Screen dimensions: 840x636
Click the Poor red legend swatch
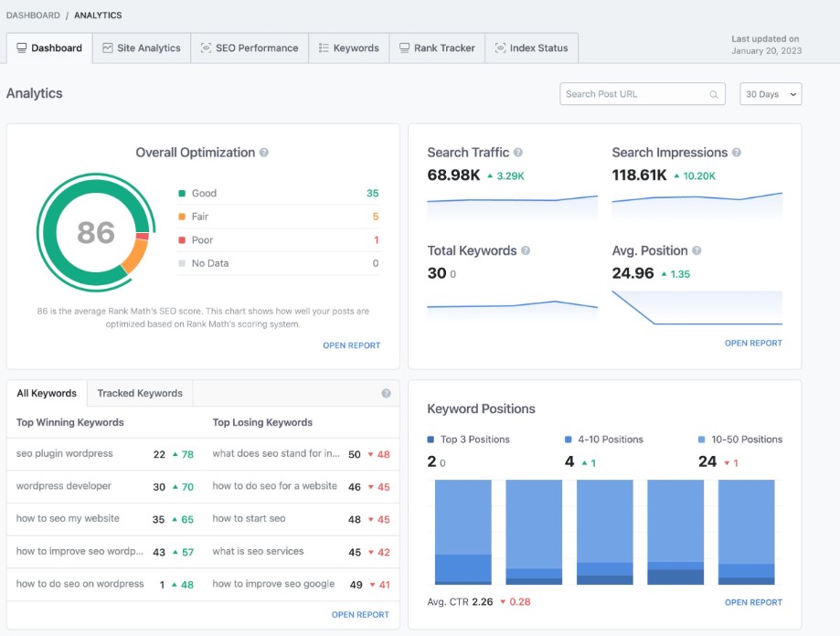point(182,240)
